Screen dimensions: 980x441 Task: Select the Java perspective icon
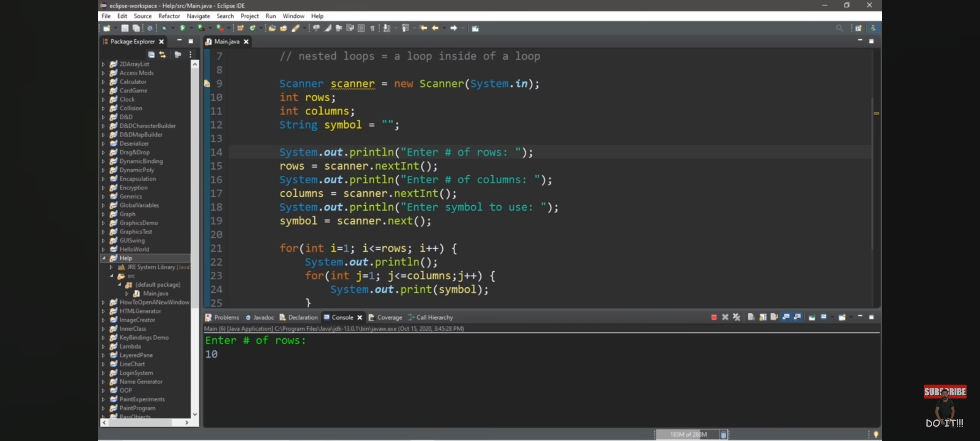tap(873, 28)
